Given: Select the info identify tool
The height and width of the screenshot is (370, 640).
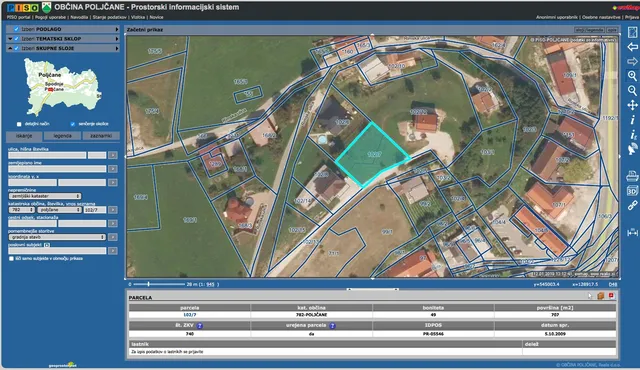Looking at the screenshot, I should (632, 120).
